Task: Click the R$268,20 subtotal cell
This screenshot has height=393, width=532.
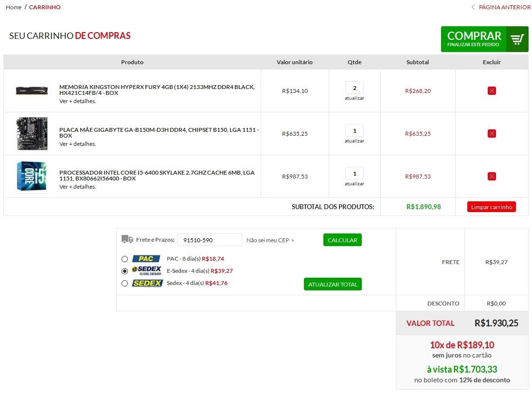Action: click(418, 90)
